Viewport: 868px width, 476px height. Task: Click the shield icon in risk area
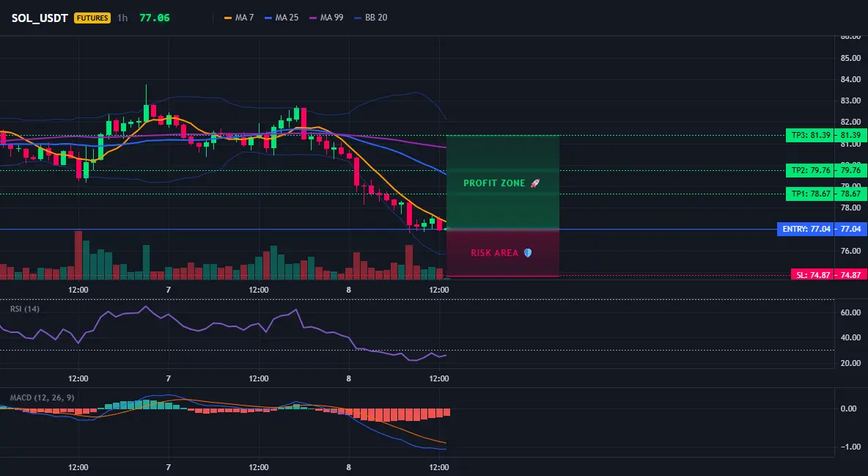pyautogui.click(x=528, y=253)
